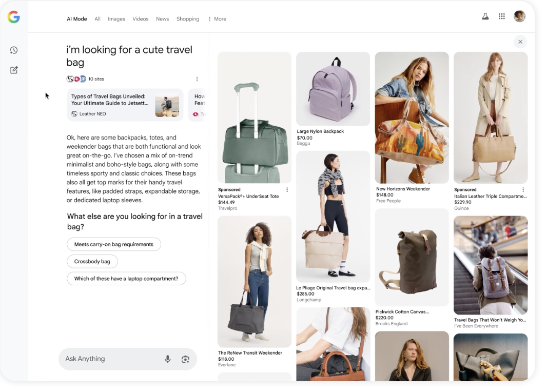
Task: Click the Google logo
Action: point(14,17)
